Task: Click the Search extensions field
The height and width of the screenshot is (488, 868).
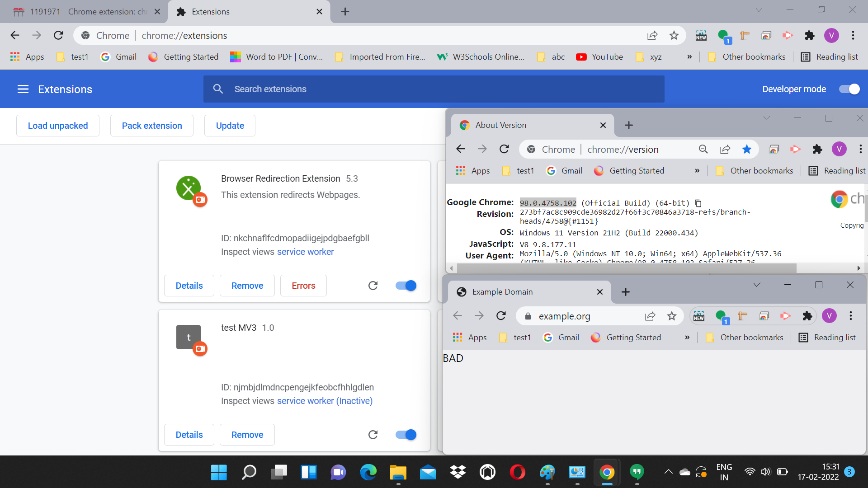Action: [434, 89]
